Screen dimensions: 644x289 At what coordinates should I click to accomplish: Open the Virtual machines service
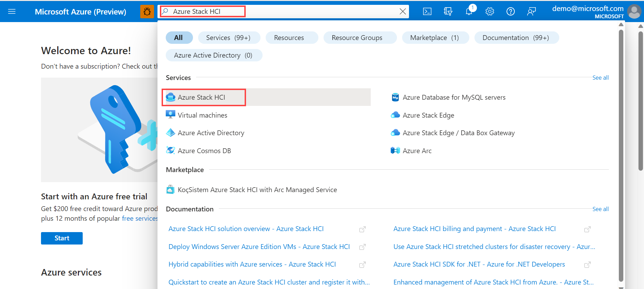[202, 115]
